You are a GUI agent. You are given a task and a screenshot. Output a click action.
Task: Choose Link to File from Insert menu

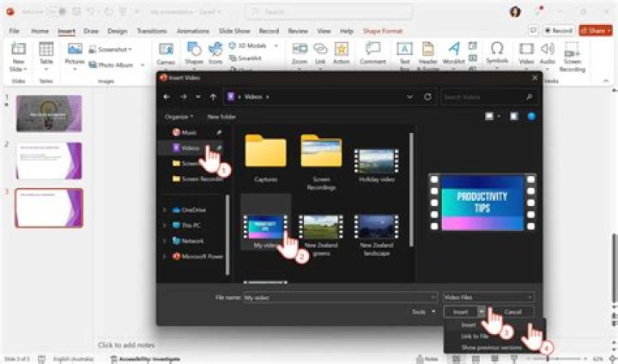[x=473, y=336]
